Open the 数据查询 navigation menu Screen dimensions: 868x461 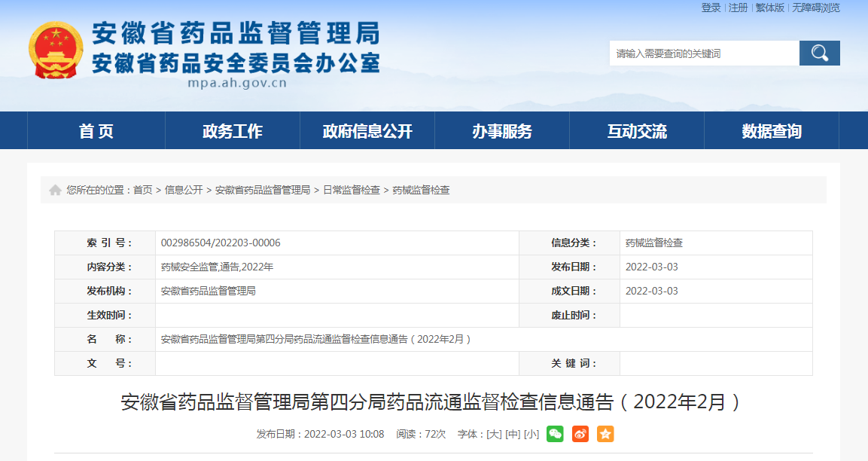coord(772,131)
